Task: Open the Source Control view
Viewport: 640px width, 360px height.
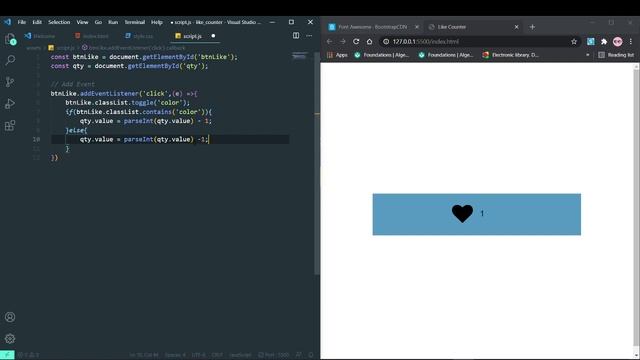Action: pos(10,82)
